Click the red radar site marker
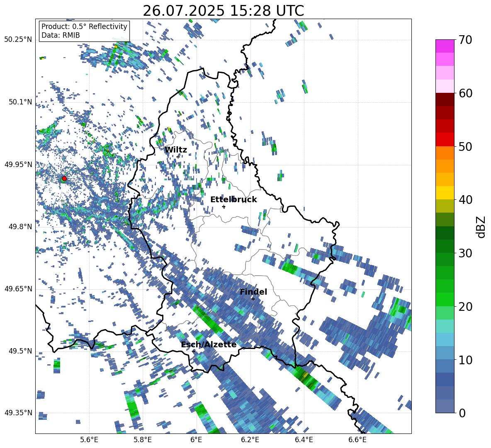Image resolution: width=491 pixels, height=448 pixels. coord(64,179)
